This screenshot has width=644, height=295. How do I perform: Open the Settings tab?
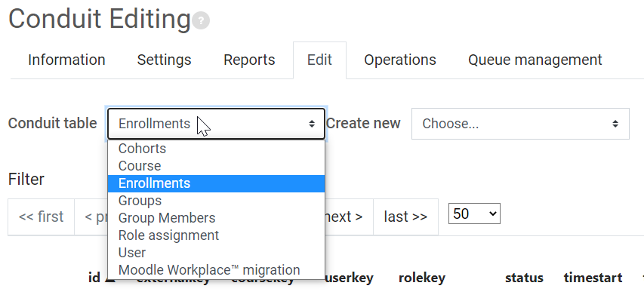165,60
